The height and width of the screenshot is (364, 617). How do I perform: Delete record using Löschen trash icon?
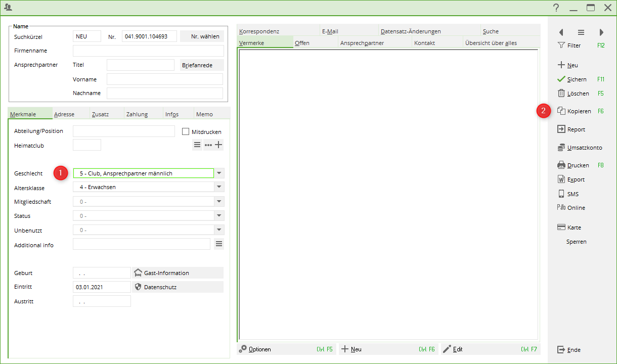(561, 94)
